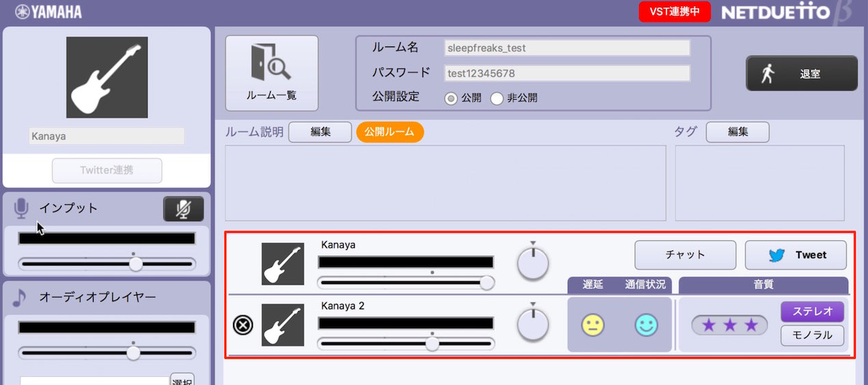Click the 公開ルーム orange badge
Screen dimensions: 868x385
(x=390, y=132)
